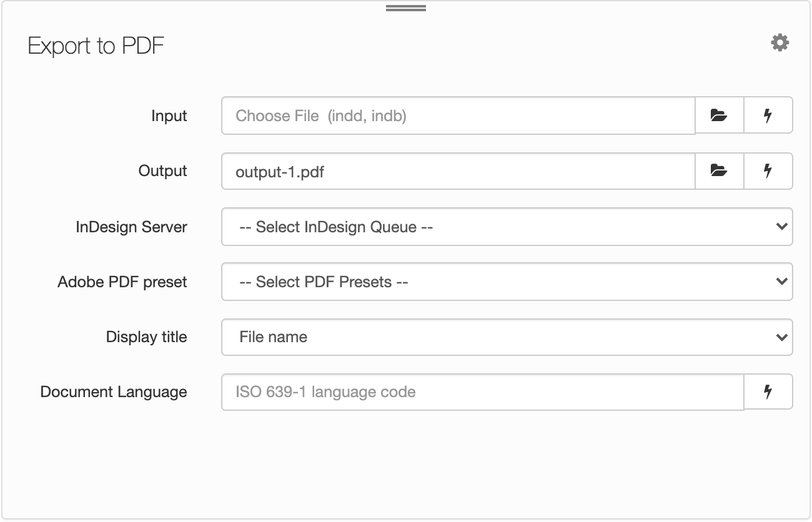Browse for Input file with folder icon
This screenshot has width=812, height=522.
720,116
